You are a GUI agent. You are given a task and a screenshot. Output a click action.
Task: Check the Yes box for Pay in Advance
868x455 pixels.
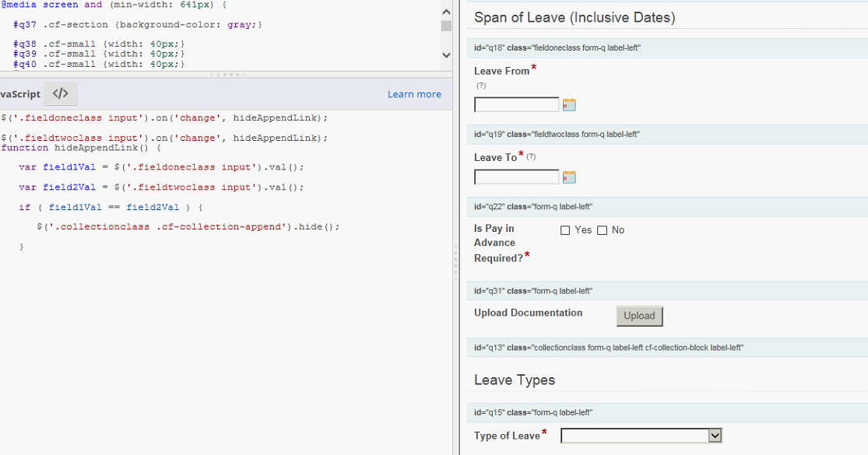pyautogui.click(x=566, y=230)
